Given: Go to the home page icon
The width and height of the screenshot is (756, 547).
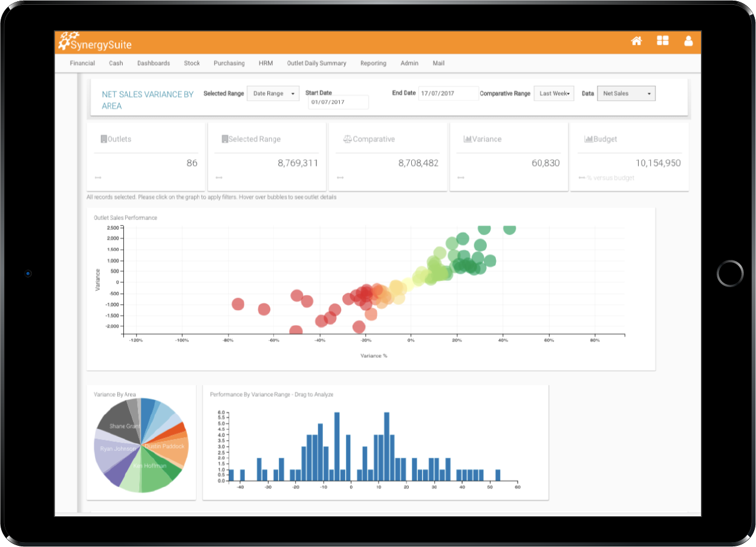Looking at the screenshot, I should click(x=636, y=41).
